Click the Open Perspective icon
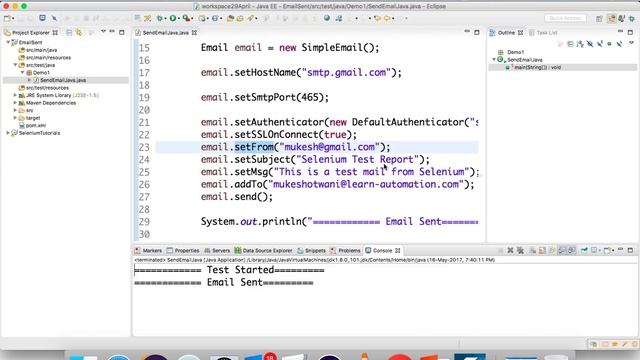640x360 pixels. pos(599,19)
